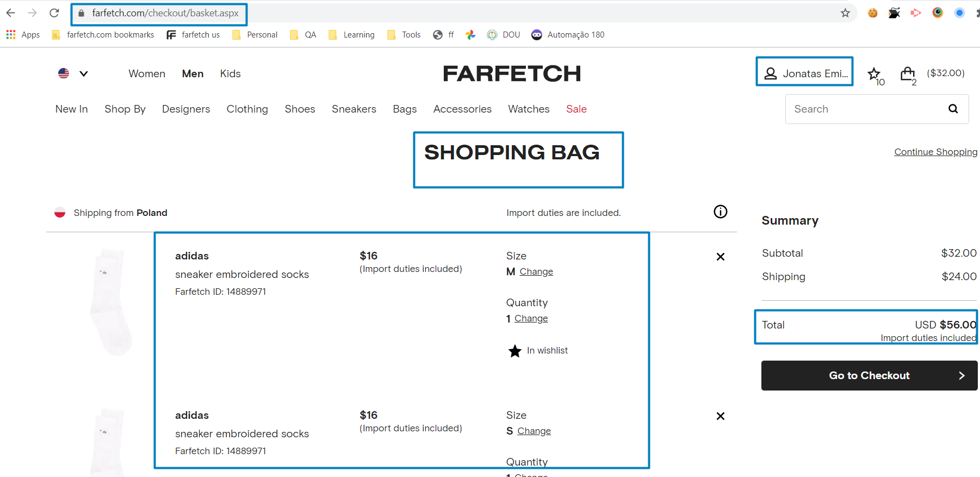
Task: Switch to the Kids section
Action: click(230, 73)
